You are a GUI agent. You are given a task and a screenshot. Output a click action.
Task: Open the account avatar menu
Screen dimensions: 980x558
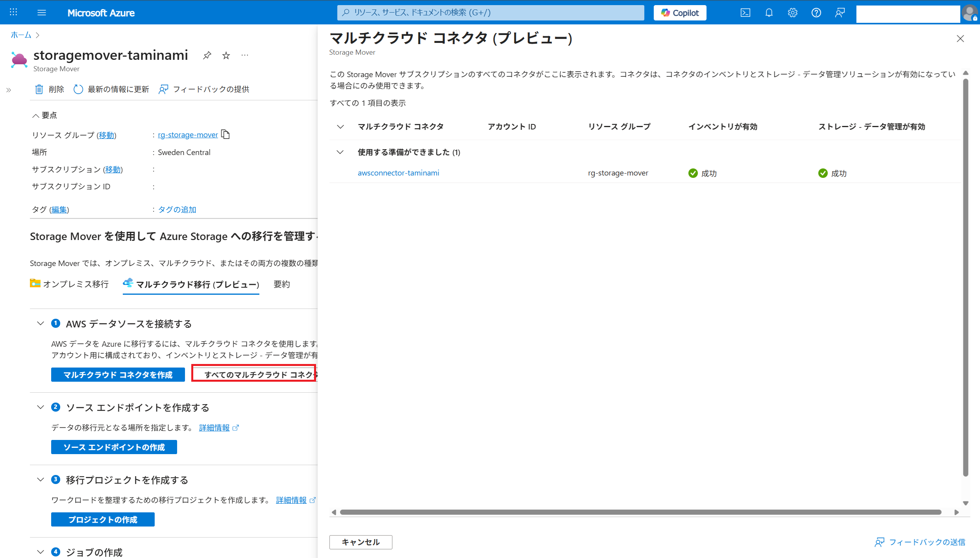[970, 13]
